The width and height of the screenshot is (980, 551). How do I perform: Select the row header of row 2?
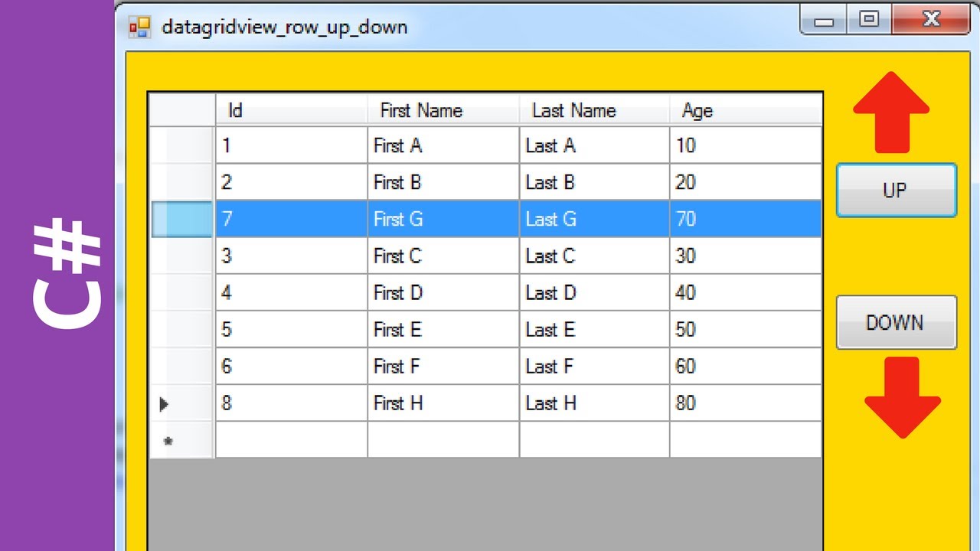182,182
